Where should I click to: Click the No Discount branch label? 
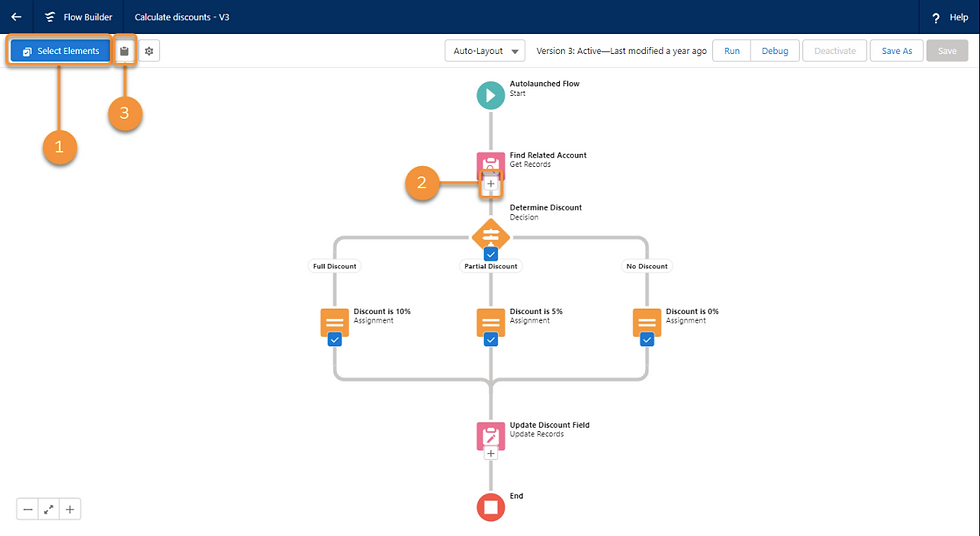pyautogui.click(x=647, y=266)
